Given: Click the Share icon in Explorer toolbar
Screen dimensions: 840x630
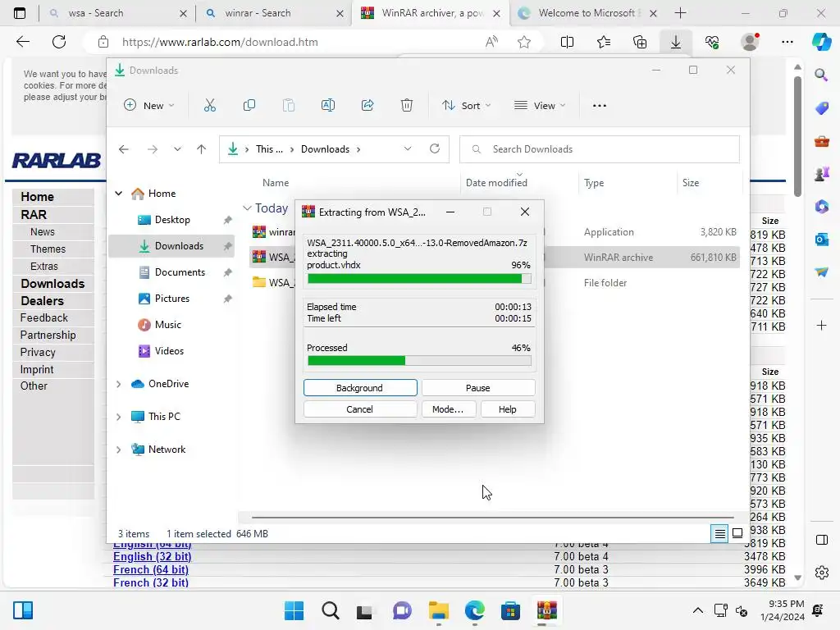Looking at the screenshot, I should click(367, 106).
